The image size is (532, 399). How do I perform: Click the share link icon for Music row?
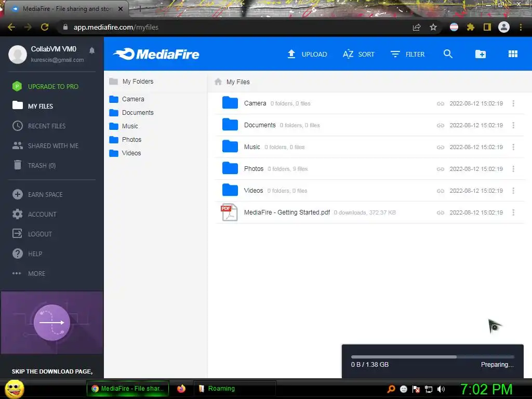click(x=441, y=147)
